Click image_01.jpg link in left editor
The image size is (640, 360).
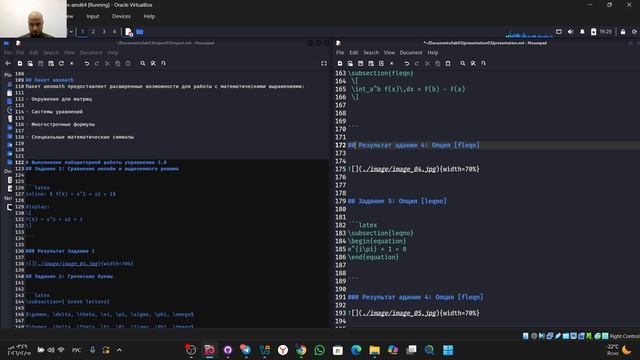(67, 264)
